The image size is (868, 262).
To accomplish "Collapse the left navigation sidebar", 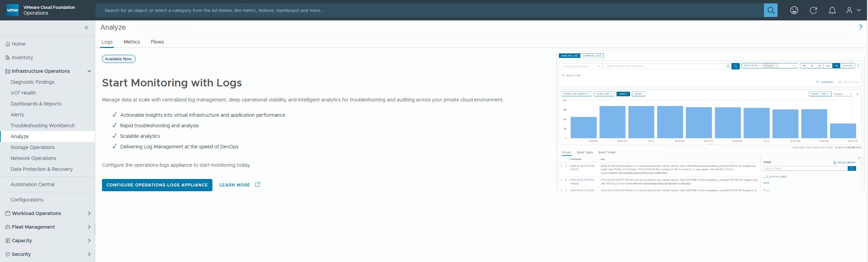I will [86, 28].
